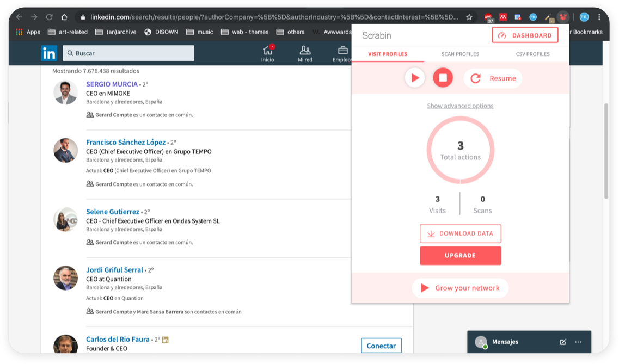Switch to the CSV Profiles tab

(x=533, y=54)
